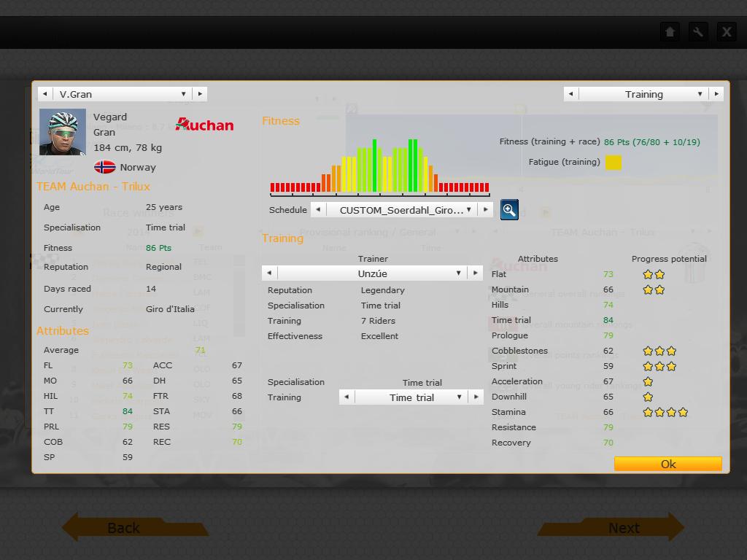Go to next rider after V.Gran

point(200,94)
